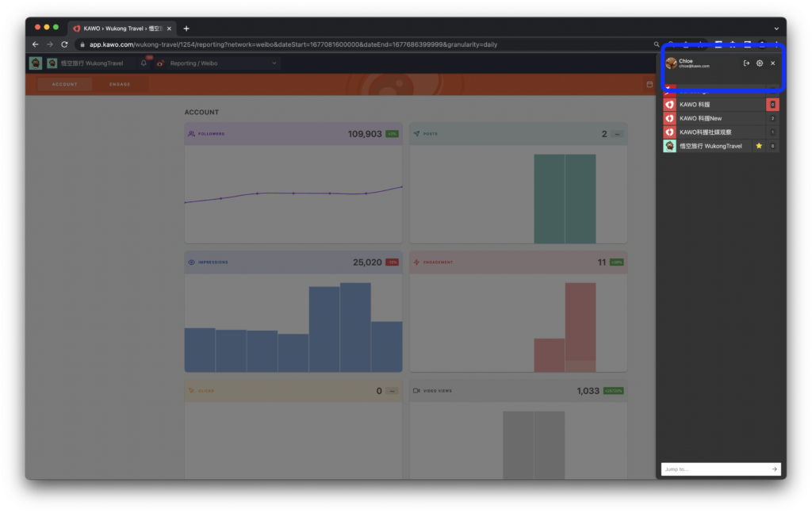Image resolution: width=812 pixels, height=513 pixels.
Task: Close the KAWO Wukong Travel browser tab
Action: tap(169, 29)
